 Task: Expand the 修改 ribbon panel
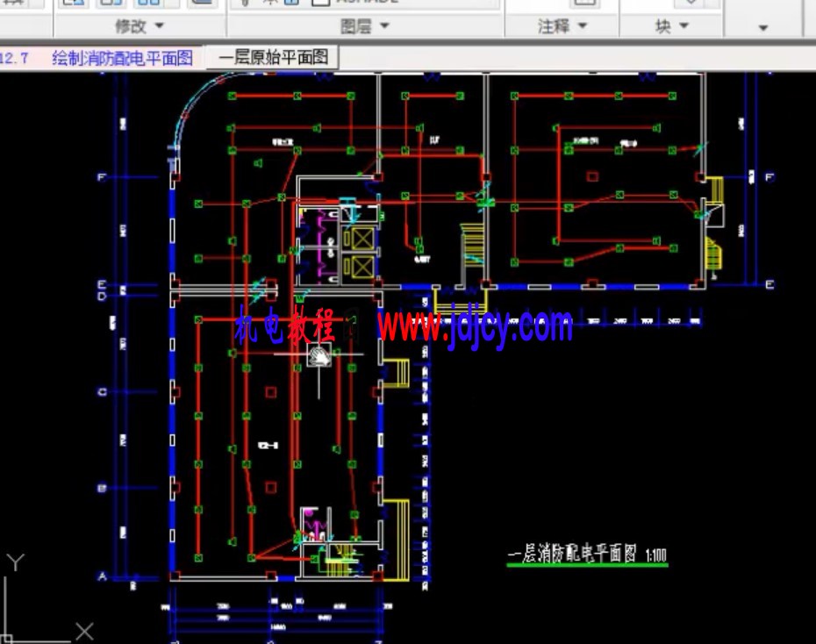tap(140, 25)
